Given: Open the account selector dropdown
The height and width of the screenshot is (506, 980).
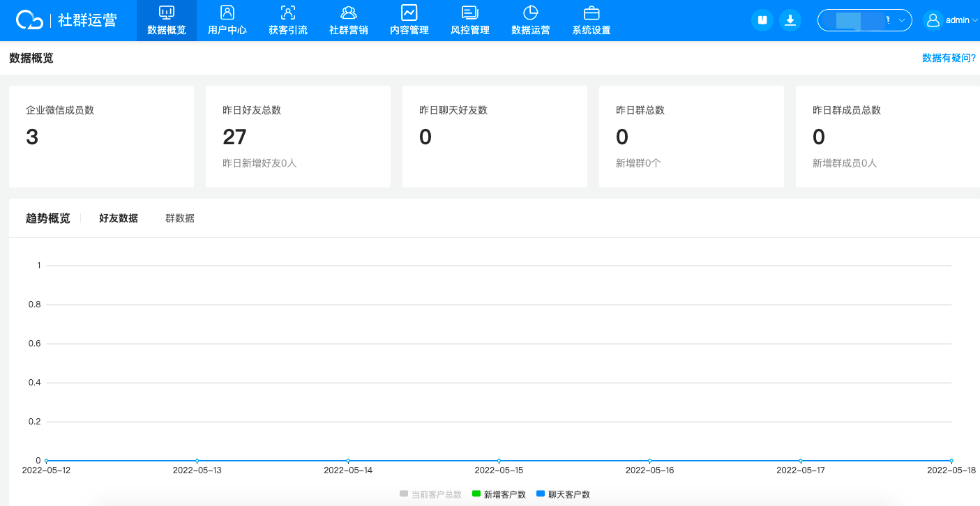Looking at the screenshot, I should (x=865, y=20).
